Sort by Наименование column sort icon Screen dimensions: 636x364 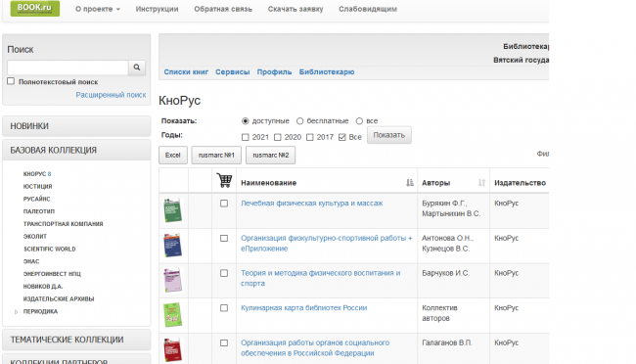tap(410, 183)
